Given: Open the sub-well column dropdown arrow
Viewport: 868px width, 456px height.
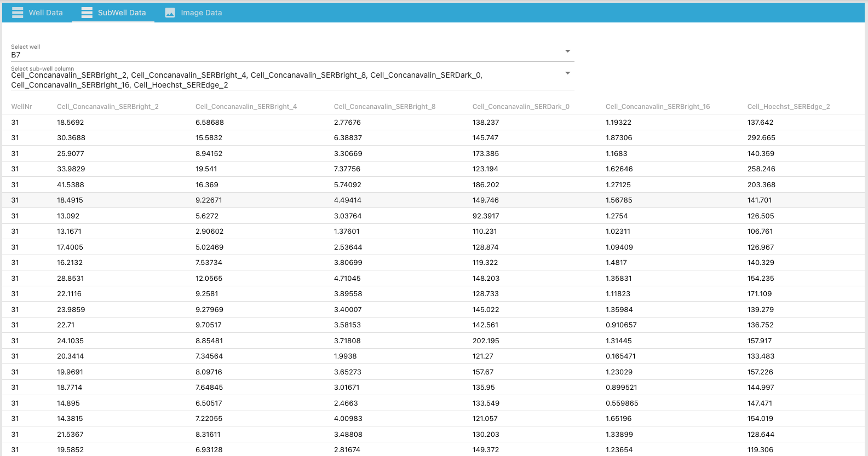Looking at the screenshot, I should coord(567,73).
